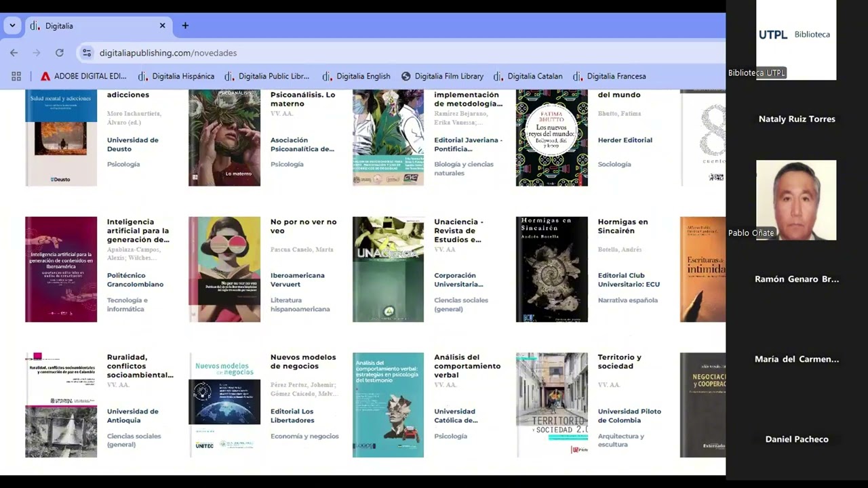This screenshot has height=488, width=868.
Task: Open the Digitalia Catalan bookmark
Action: (x=528, y=76)
